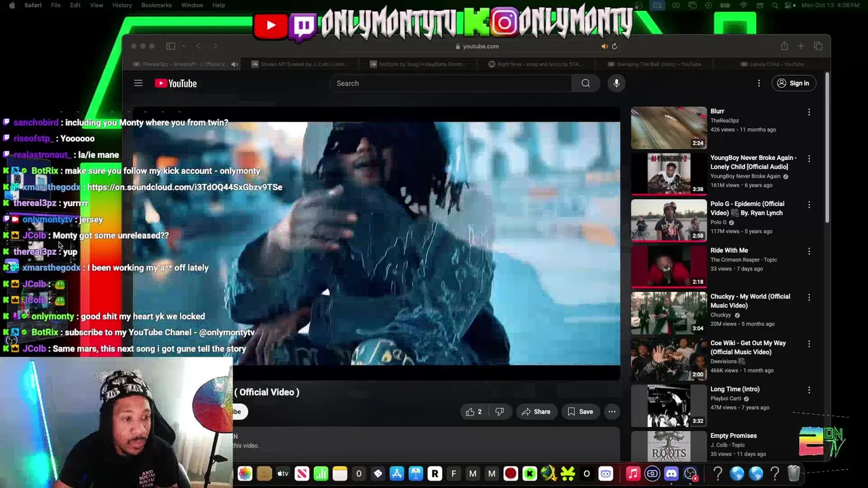This screenshot has width=868, height=488.
Task: Dislike the video with thumbs down
Action: 500,411
